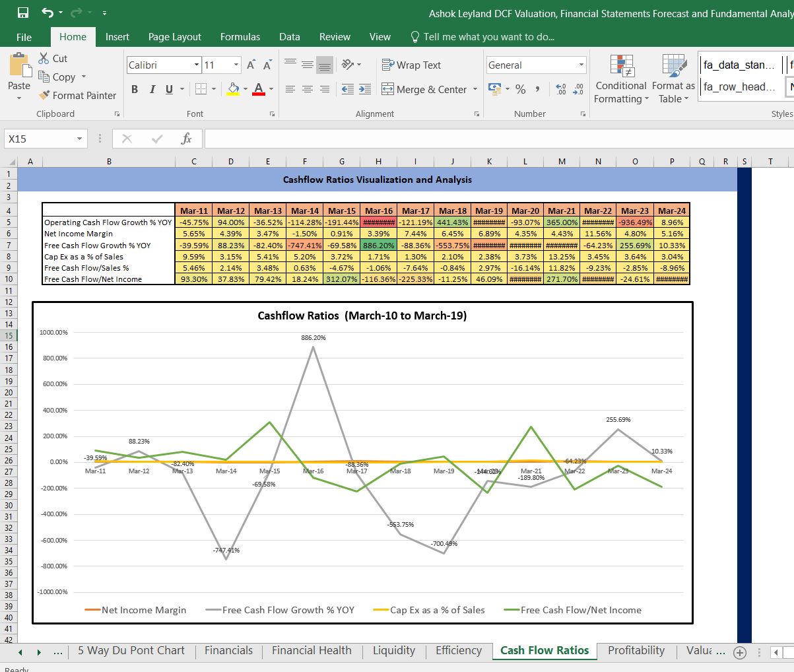Open the Review ribbon tab
This screenshot has width=794, height=672.
[335, 37]
